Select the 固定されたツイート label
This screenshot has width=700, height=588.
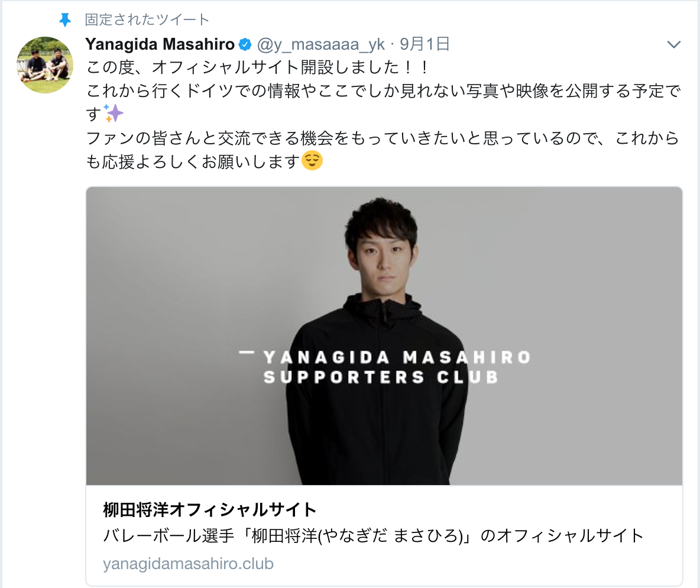click(x=147, y=20)
